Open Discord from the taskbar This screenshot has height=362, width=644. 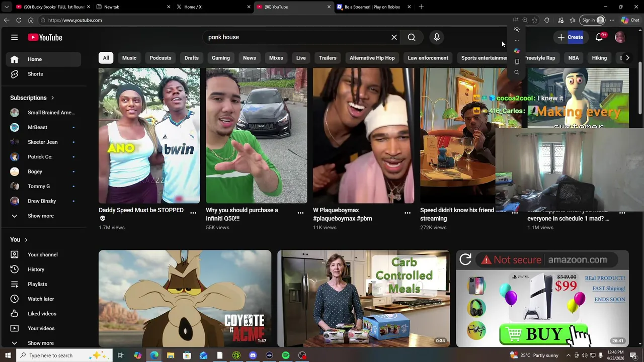coord(253,355)
